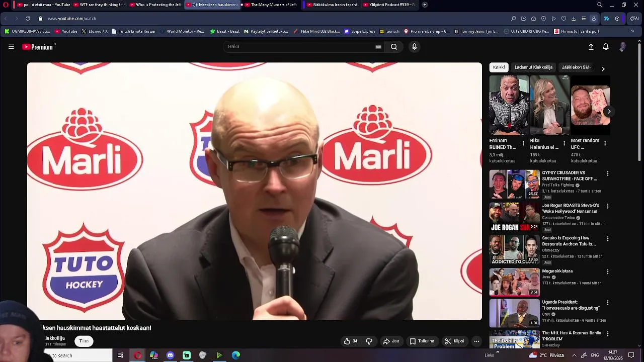The height and width of the screenshot is (362, 644).
Task: Open the notifications bell
Action: coord(606,47)
